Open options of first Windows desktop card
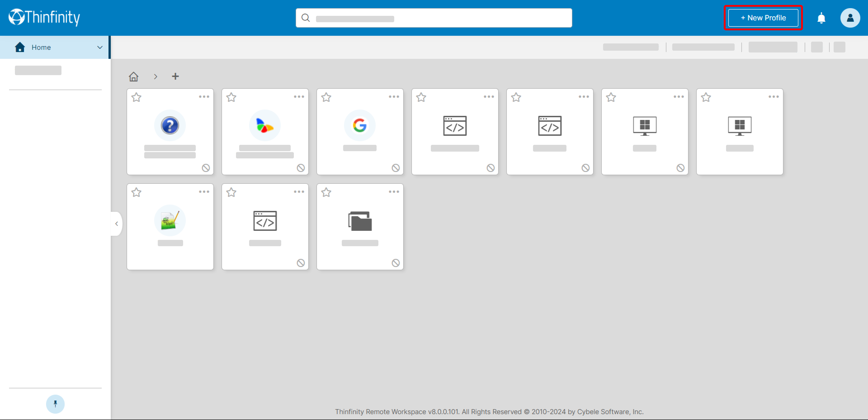This screenshot has width=868, height=420. pyautogui.click(x=679, y=97)
